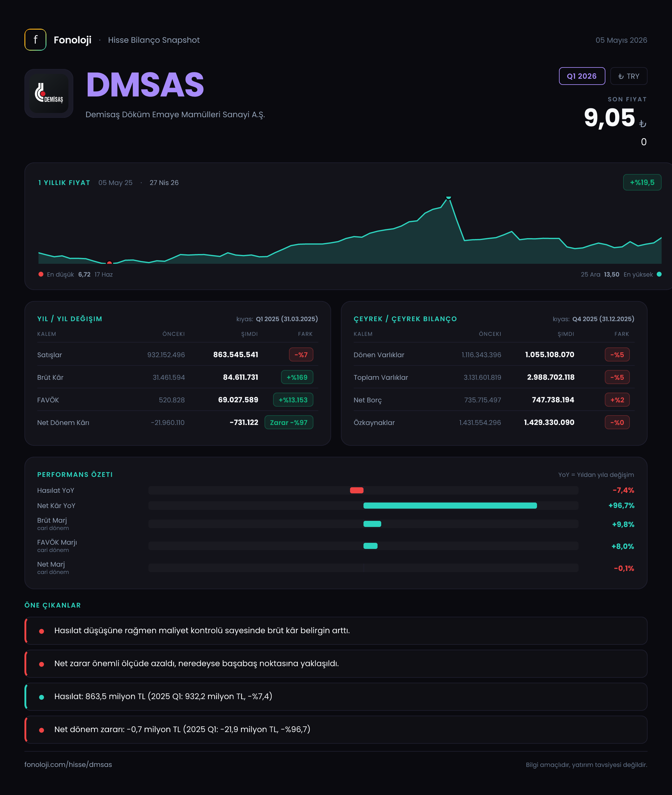Screen dimensions: 672x795
Task: Click the ÖNE ÇIKANLAR heading
Action: 53,605
